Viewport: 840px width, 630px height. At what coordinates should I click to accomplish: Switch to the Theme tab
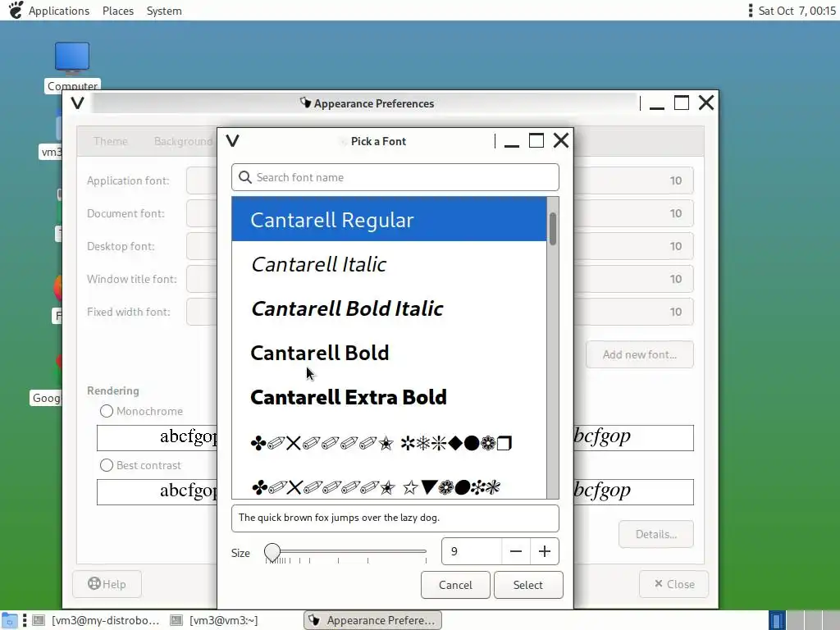(111, 141)
